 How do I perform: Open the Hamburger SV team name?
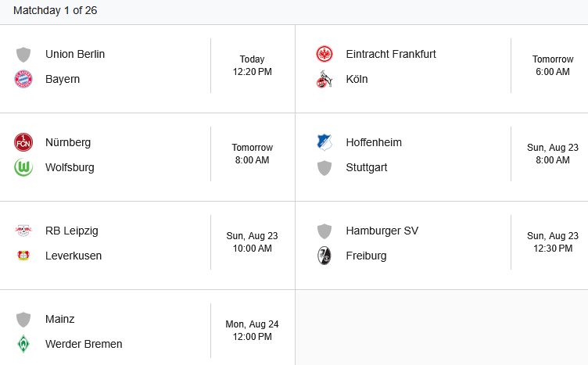coord(382,231)
